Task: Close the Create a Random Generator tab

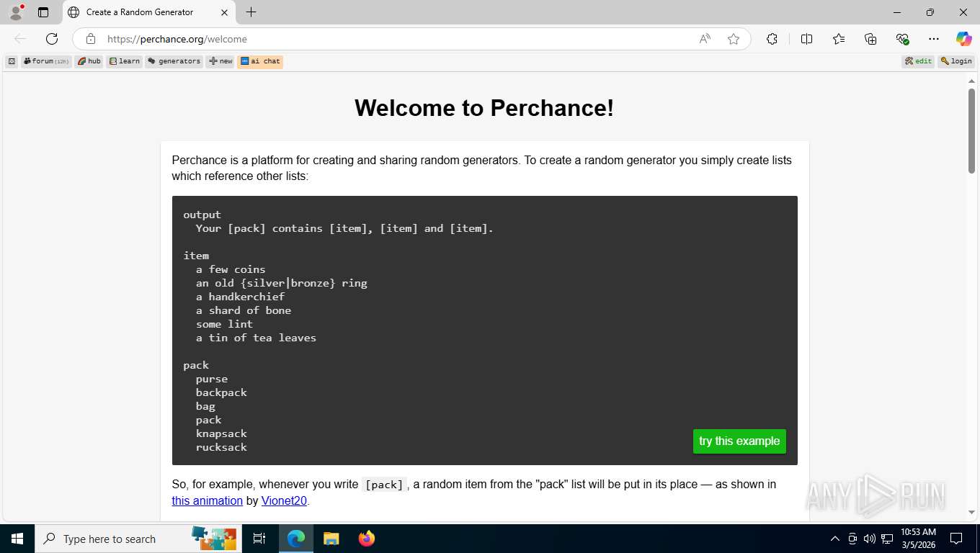Action: [224, 12]
